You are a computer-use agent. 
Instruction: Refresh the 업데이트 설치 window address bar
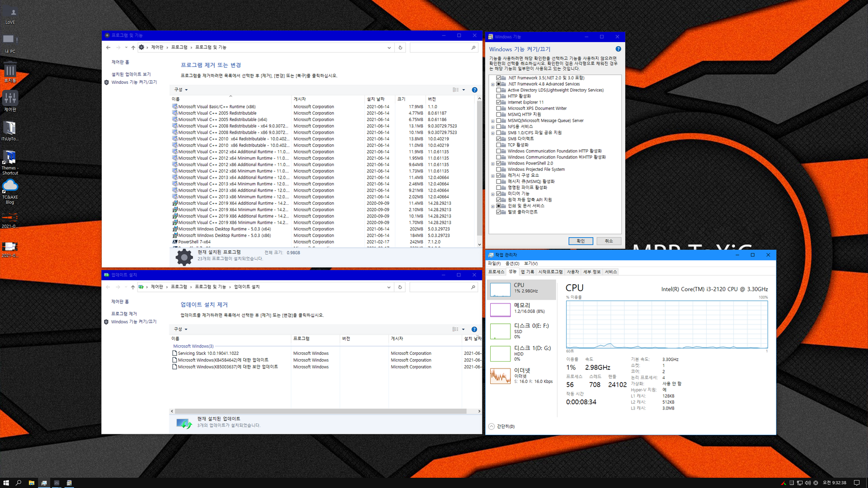coord(400,287)
